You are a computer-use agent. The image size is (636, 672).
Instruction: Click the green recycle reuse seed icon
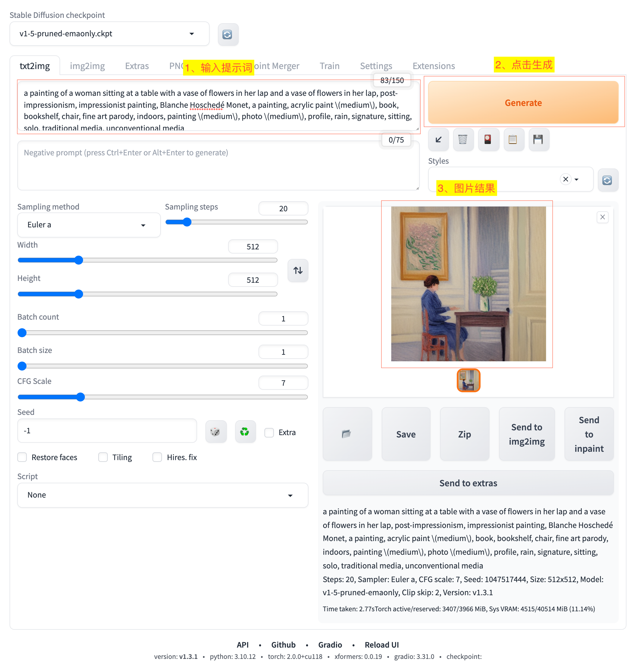coord(245,432)
